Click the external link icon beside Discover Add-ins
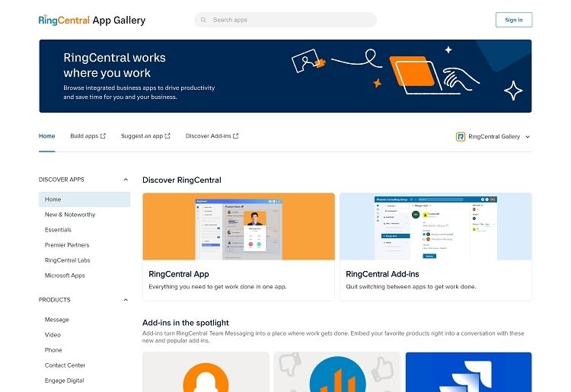This screenshot has height=392, width=571. click(x=235, y=135)
